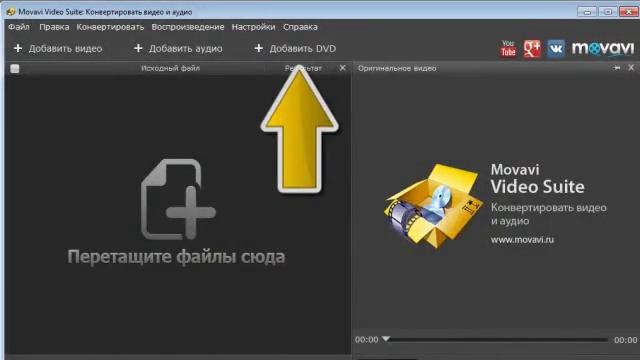Open the Воспроизведение menu
The image size is (640, 360).
tap(188, 27)
